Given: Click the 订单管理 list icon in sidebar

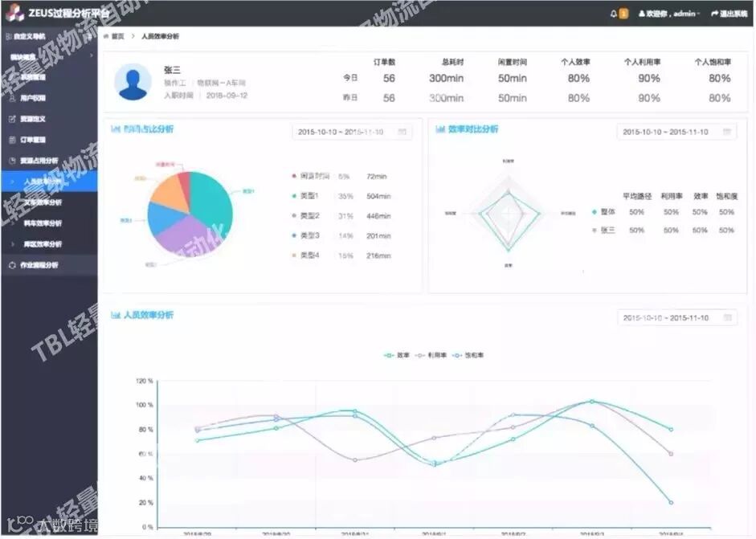Looking at the screenshot, I should 13,140.
